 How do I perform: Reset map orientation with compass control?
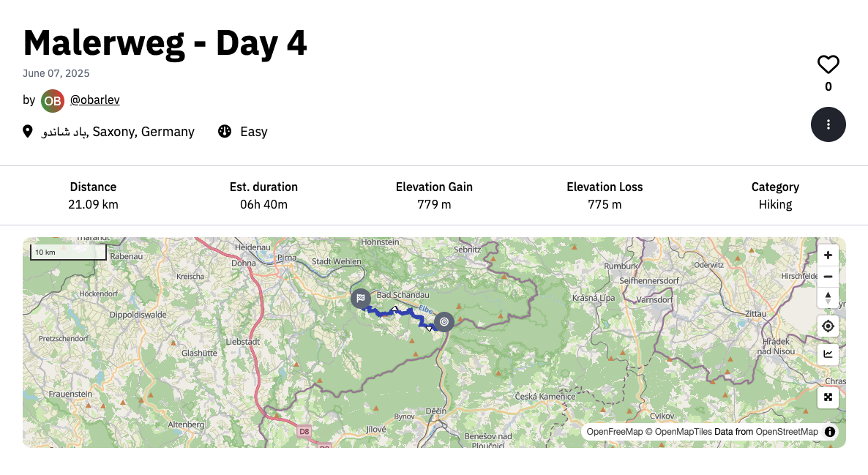[828, 298]
